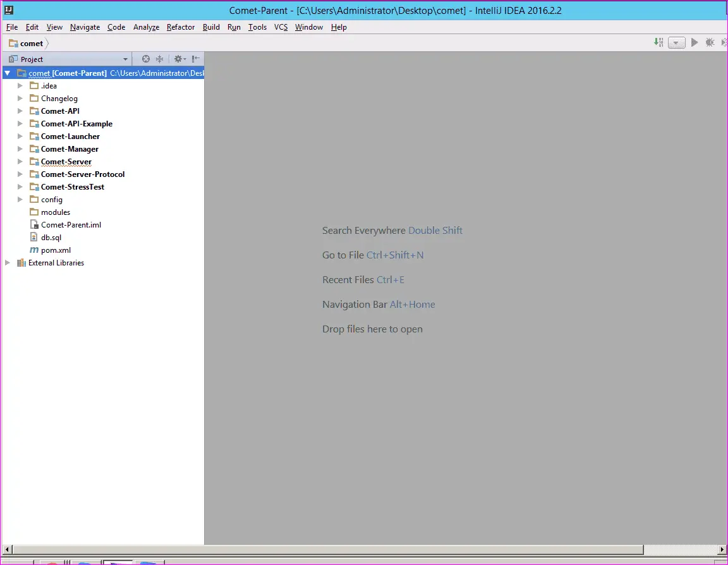Click the horizontal scrollbar thumb

pos(328,550)
